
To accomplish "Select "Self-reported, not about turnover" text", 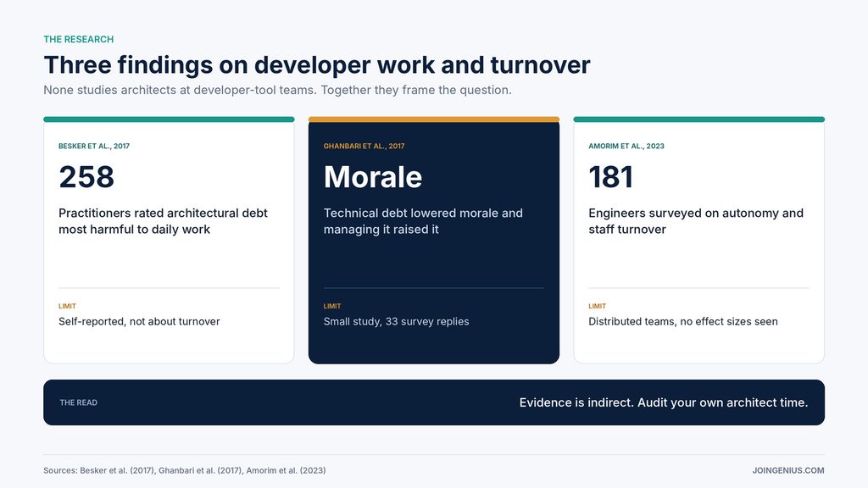I will (139, 321).
